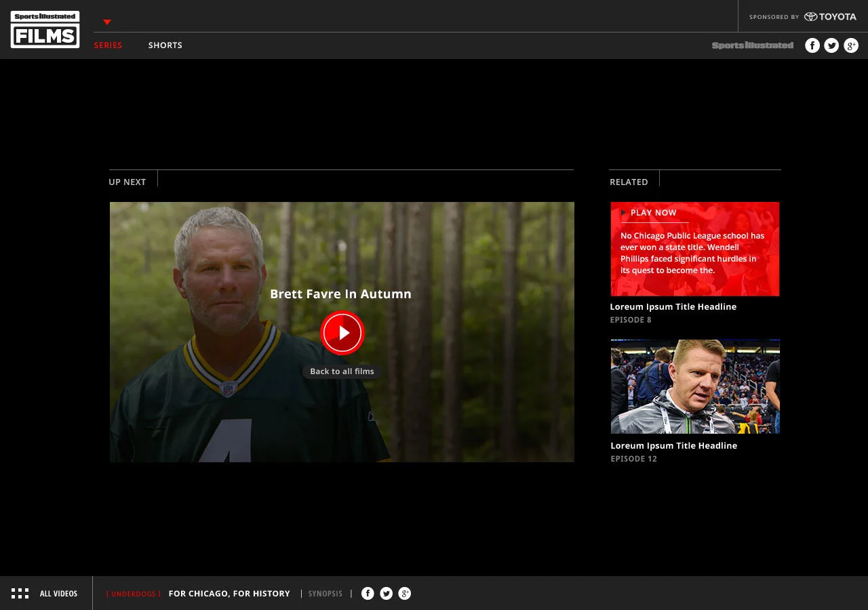868x610 pixels.
Task: Click the gray Sports Illustrated header link
Action: [x=753, y=45]
